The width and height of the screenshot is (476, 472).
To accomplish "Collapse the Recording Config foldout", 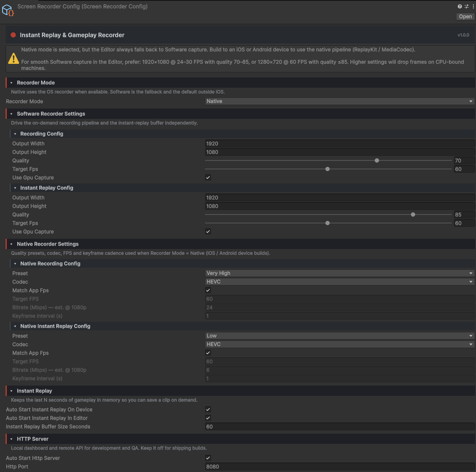I will (x=15, y=134).
